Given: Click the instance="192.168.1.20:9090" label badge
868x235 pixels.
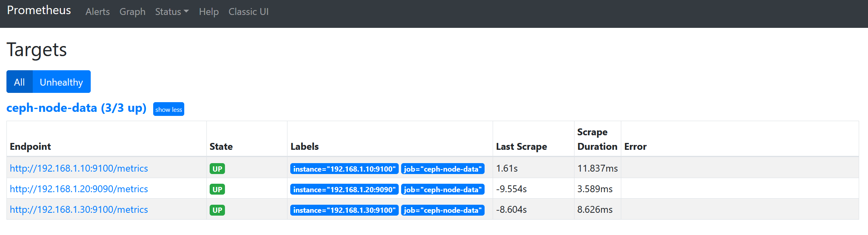Looking at the screenshot, I should [x=344, y=189].
